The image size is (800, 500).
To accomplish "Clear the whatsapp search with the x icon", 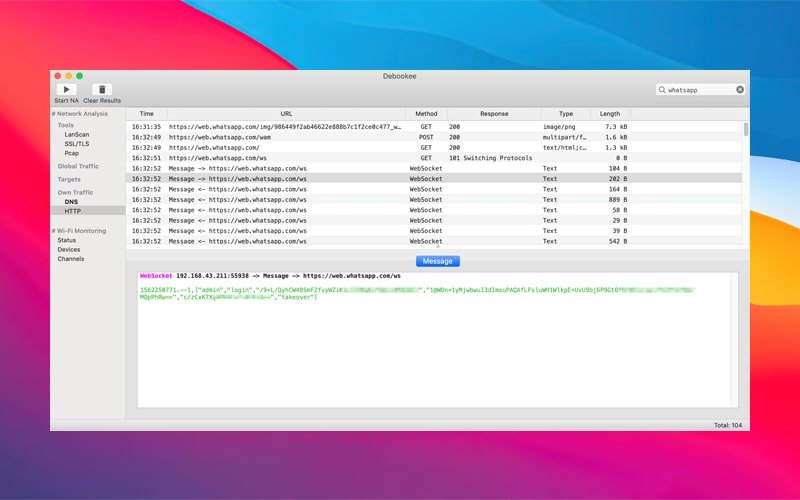I will pyautogui.click(x=740, y=90).
